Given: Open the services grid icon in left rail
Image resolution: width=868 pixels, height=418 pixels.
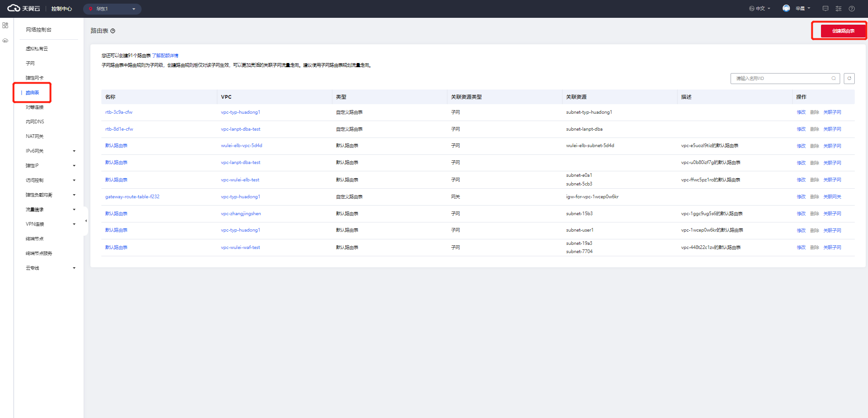Looking at the screenshot, I should tap(5, 26).
